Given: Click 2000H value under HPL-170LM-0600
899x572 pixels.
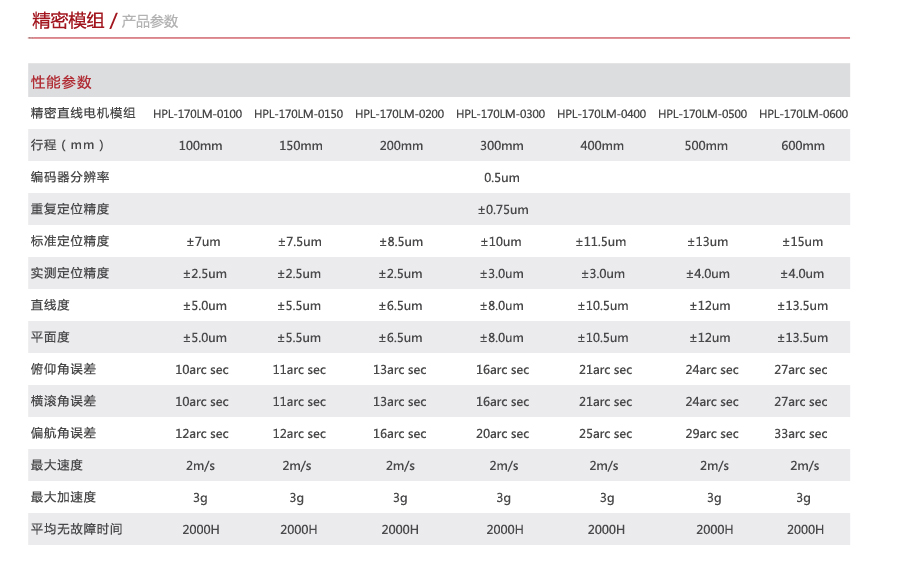Looking at the screenshot, I should pos(805,530).
